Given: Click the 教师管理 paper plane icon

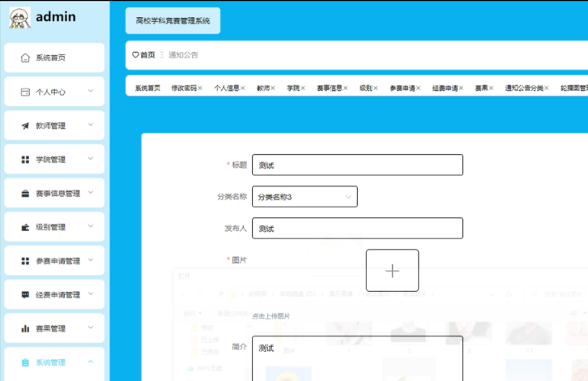Looking at the screenshot, I should 25,126.
